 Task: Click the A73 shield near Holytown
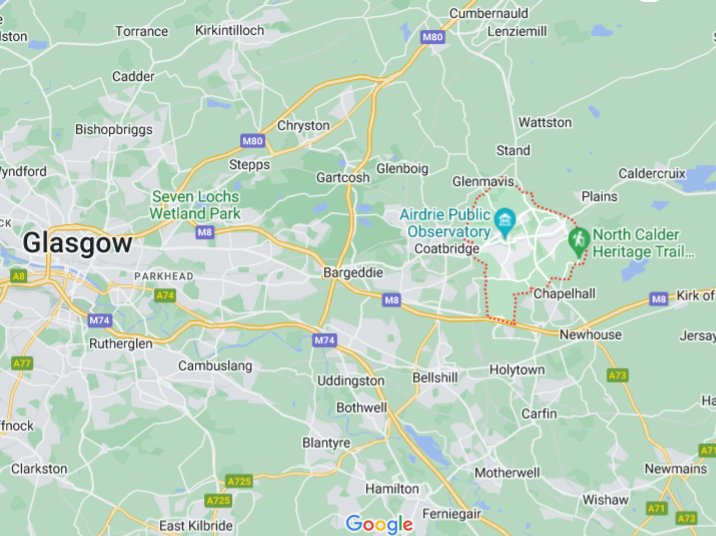[618, 375]
